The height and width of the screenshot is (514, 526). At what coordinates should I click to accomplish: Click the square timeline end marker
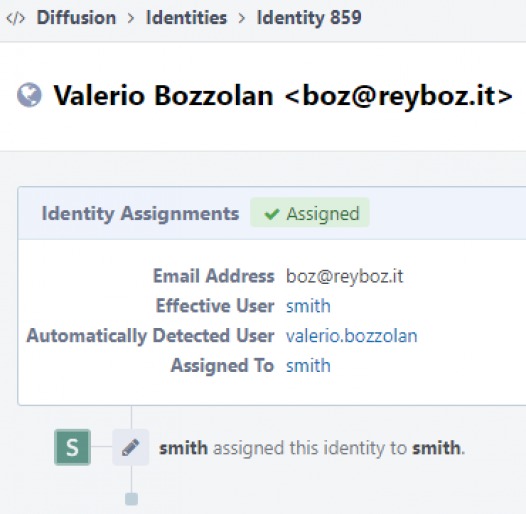(131, 499)
